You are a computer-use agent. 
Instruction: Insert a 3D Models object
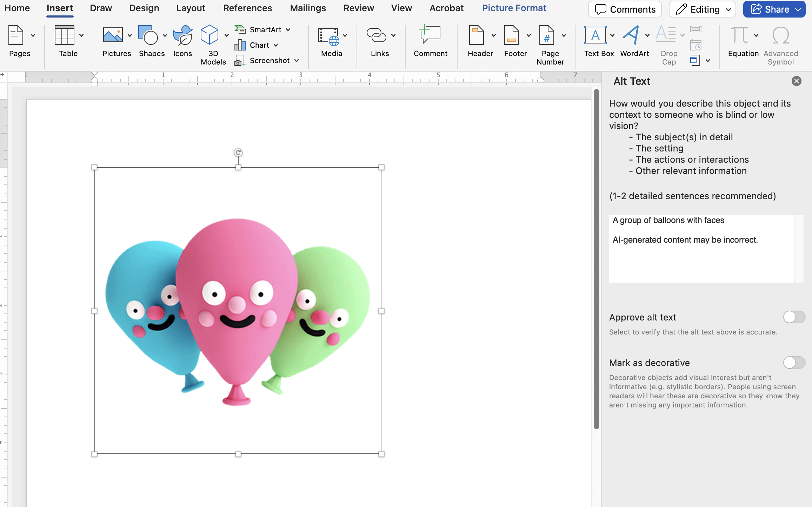coord(209,35)
